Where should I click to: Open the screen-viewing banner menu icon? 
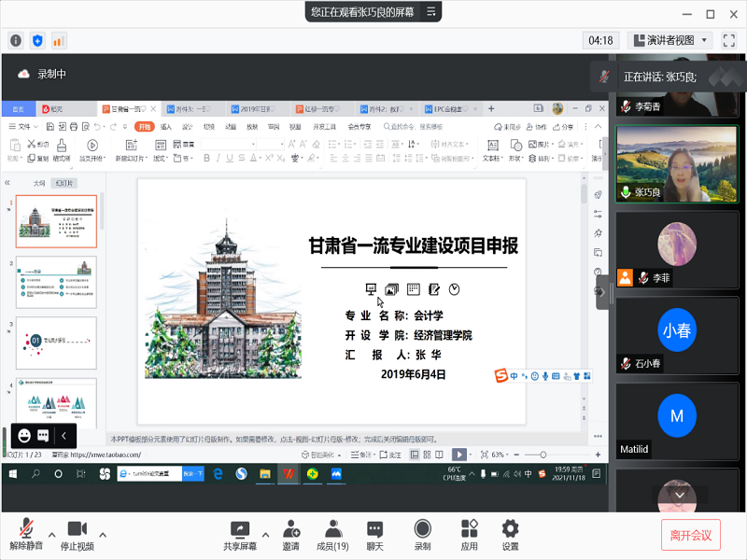tap(431, 11)
